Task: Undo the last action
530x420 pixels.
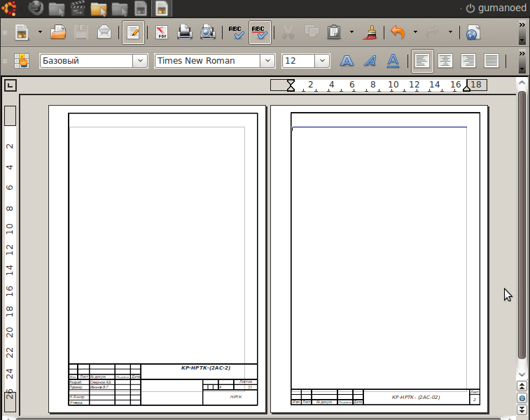Action: point(398,32)
